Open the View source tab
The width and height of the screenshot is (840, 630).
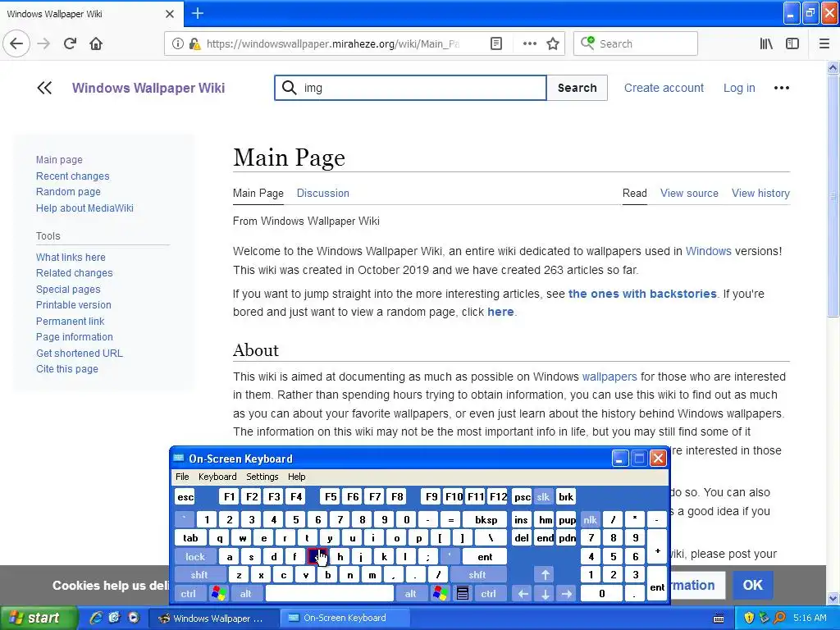click(x=689, y=193)
